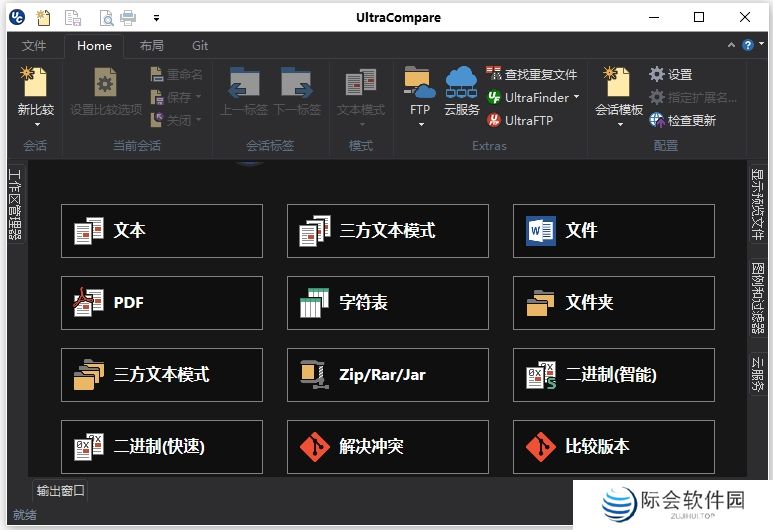Open 云服务 cloud icon in the Extras group

pyautogui.click(x=461, y=88)
